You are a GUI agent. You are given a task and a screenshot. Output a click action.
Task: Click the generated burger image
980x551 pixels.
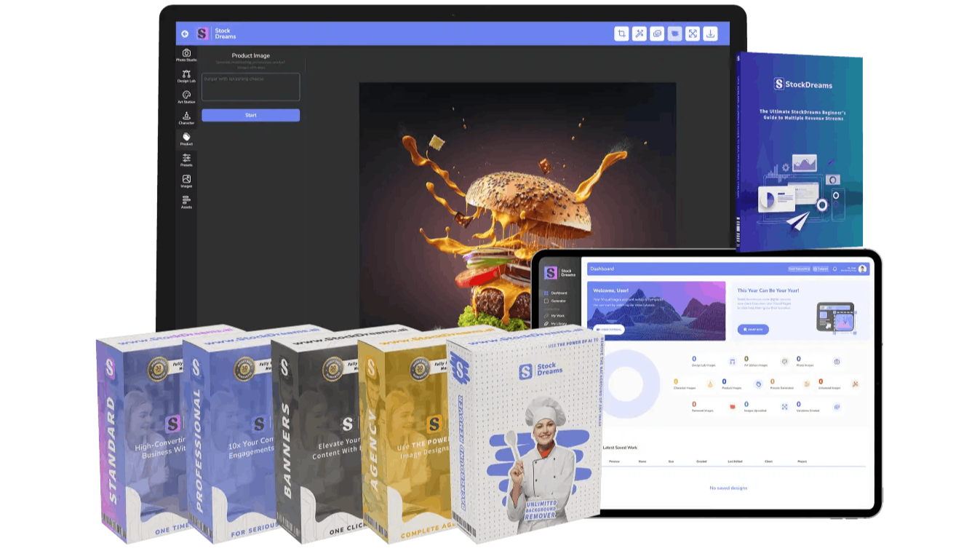click(x=517, y=207)
